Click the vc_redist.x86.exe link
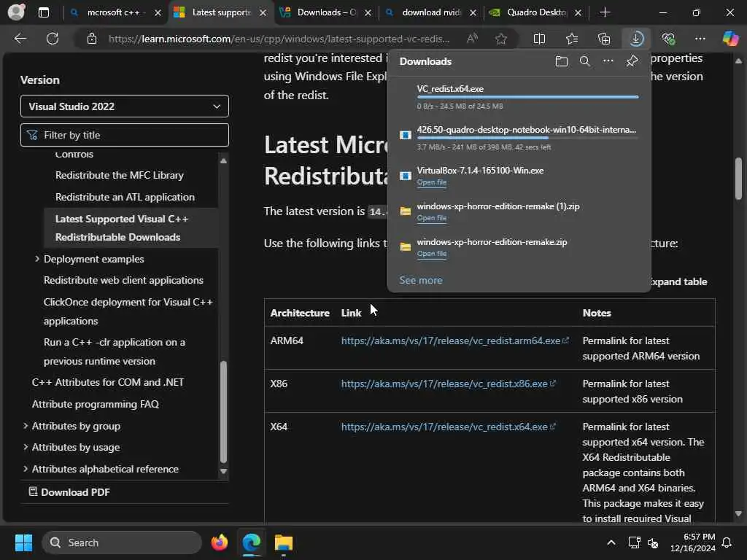 [x=444, y=384]
